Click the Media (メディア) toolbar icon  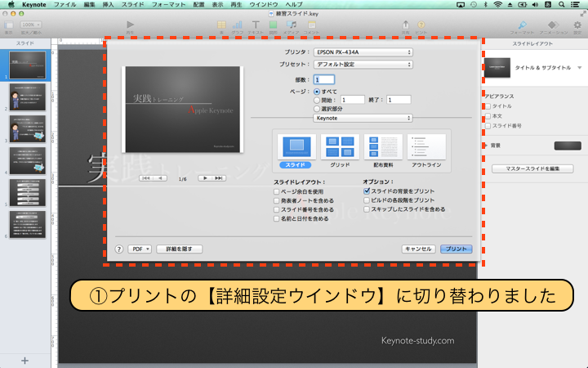point(292,25)
